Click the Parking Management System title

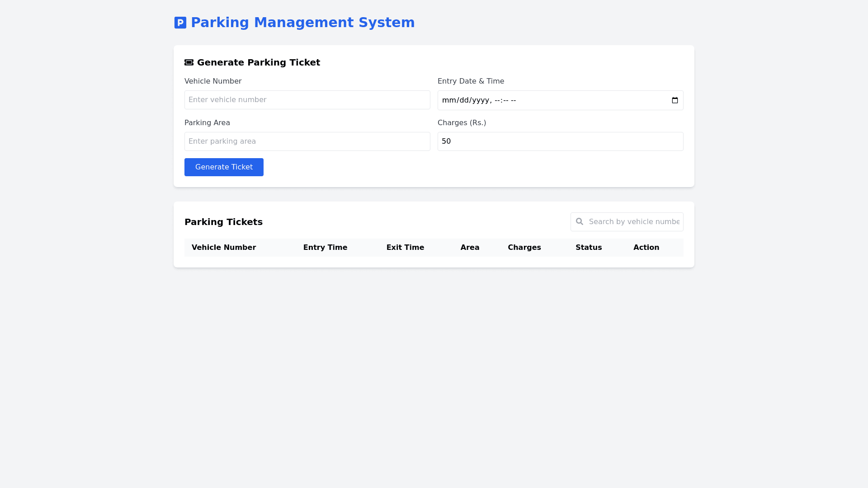tap(302, 23)
